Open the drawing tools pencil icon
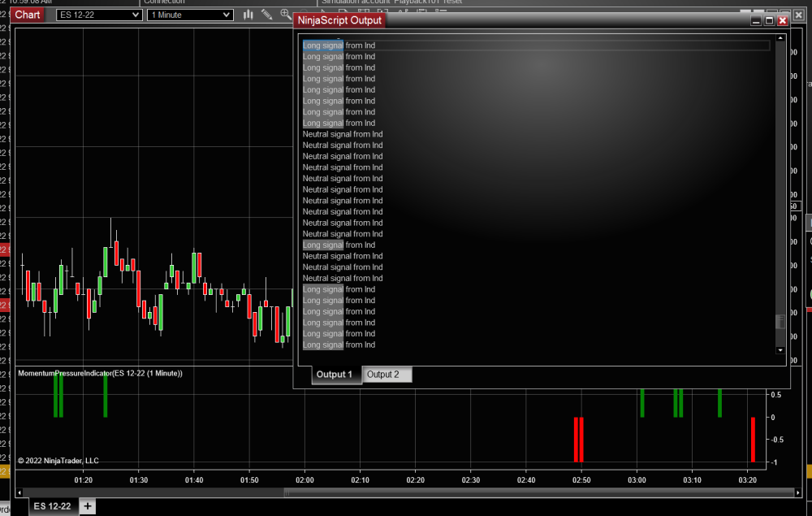The width and height of the screenshot is (812, 516). [x=267, y=15]
